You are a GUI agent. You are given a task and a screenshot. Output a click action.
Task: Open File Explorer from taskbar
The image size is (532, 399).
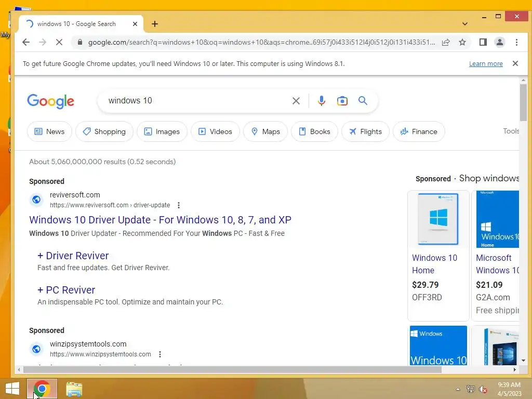(x=74, y=389)
